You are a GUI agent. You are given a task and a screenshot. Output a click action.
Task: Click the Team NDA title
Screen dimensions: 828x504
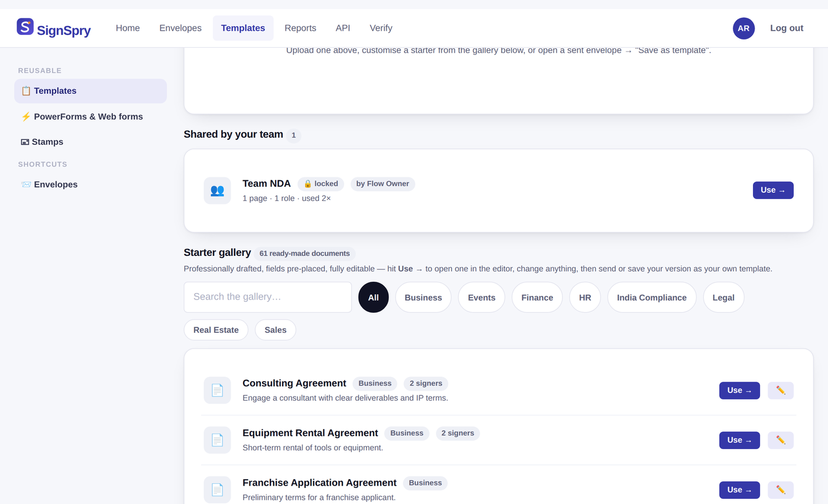point(267,183)
